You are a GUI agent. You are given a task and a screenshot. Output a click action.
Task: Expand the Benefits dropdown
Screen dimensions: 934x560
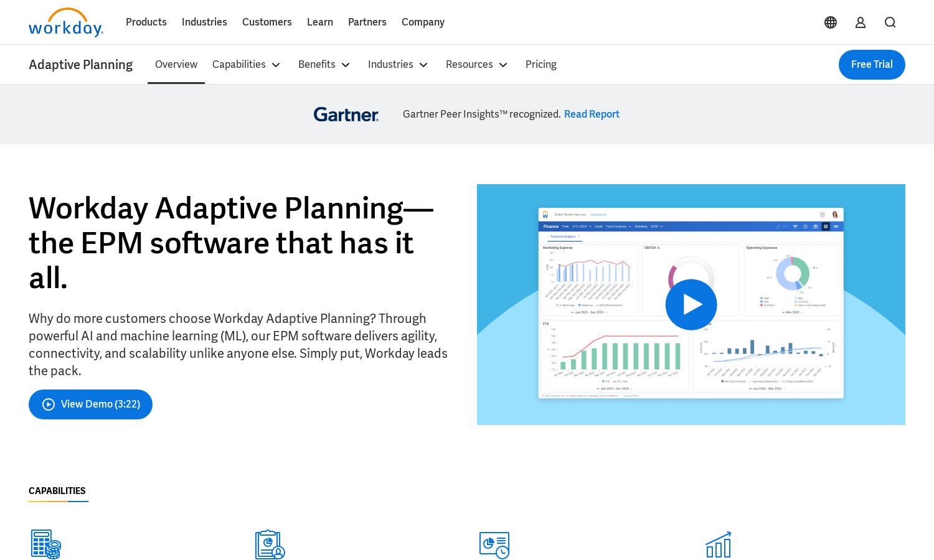pos(324,65)
